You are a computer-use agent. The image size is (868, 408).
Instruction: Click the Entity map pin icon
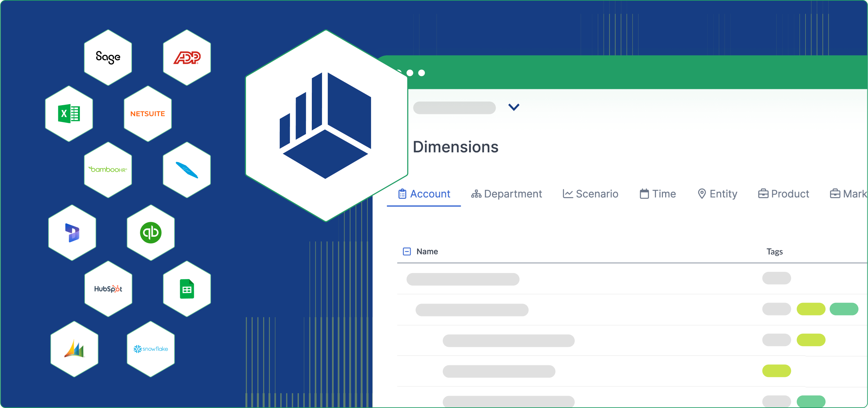pos(702,194)
